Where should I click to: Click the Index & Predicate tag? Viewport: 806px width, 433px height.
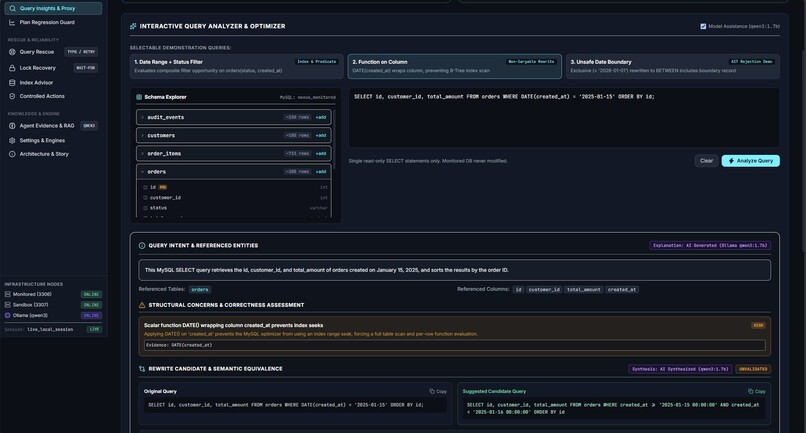[317, 62]
